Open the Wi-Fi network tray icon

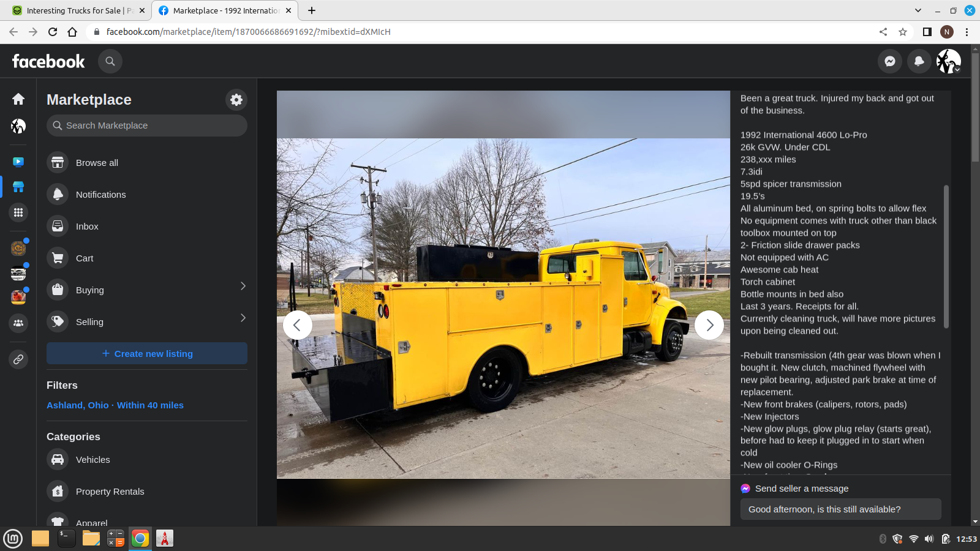[x=913, y=539]
